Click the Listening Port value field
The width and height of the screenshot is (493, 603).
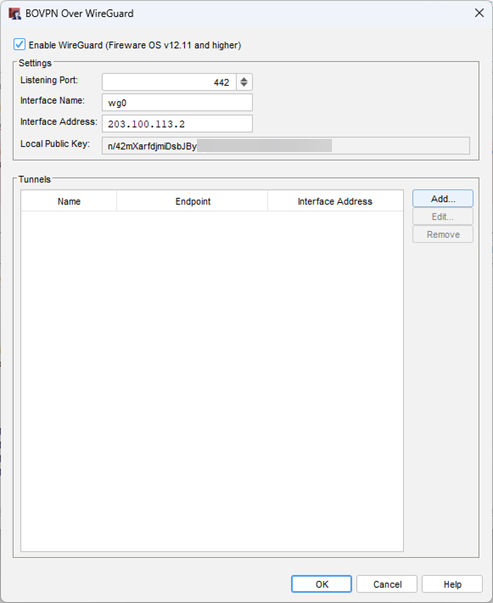click(169, 82)
